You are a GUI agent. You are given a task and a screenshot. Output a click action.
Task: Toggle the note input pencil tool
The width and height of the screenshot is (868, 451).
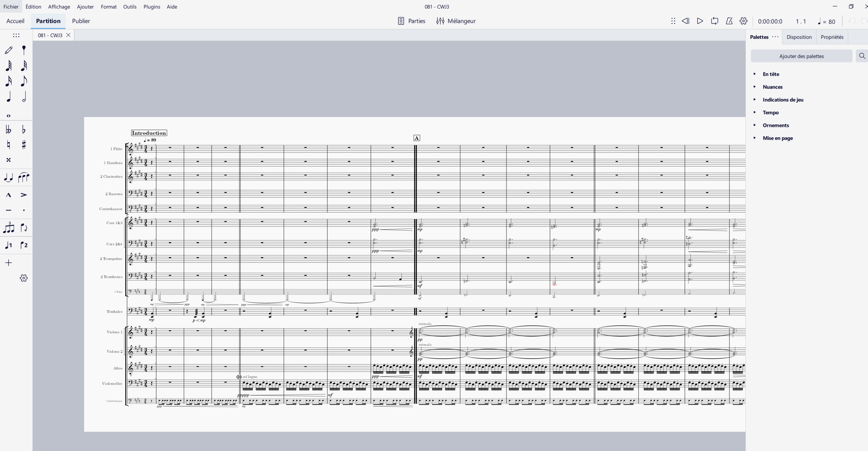tap(9, 50)
